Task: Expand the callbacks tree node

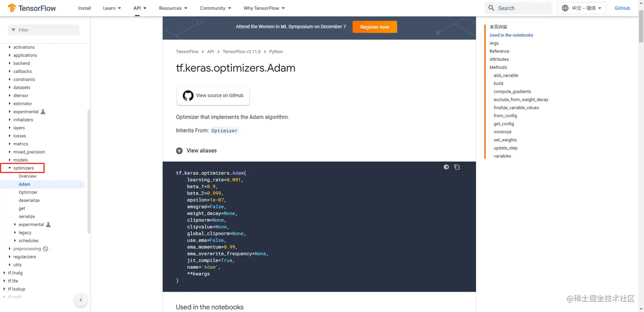Action: pos(9,72)
